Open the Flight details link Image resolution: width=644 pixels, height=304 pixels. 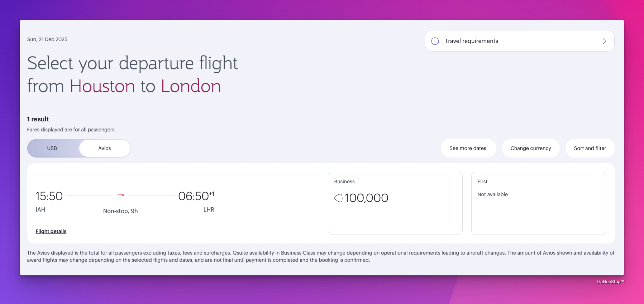(x=51, y=231)
